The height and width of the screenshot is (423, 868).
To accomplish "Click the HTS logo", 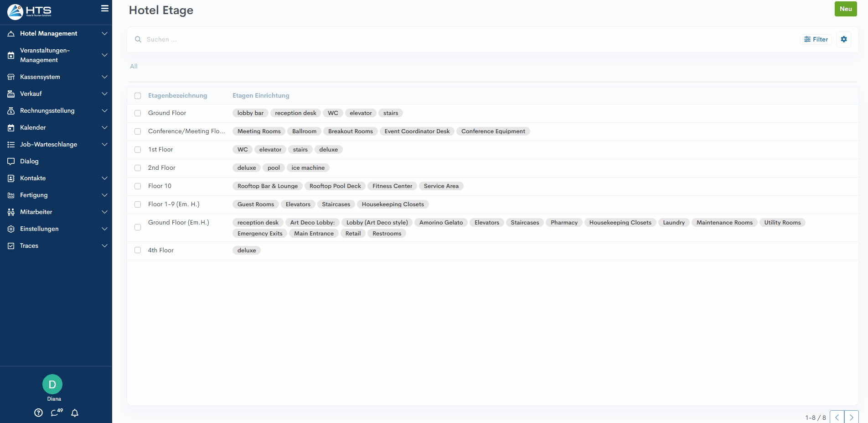I will point(30,11).
